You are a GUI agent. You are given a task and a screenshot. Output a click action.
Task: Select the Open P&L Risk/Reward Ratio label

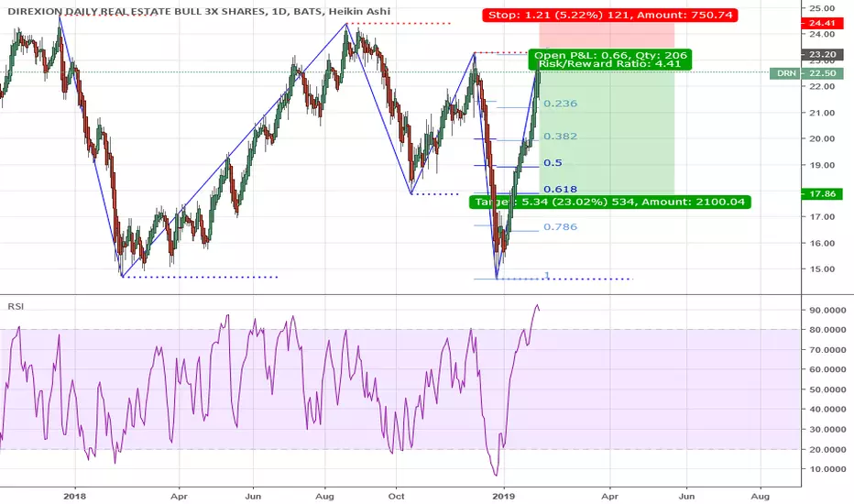click(610, 60)
